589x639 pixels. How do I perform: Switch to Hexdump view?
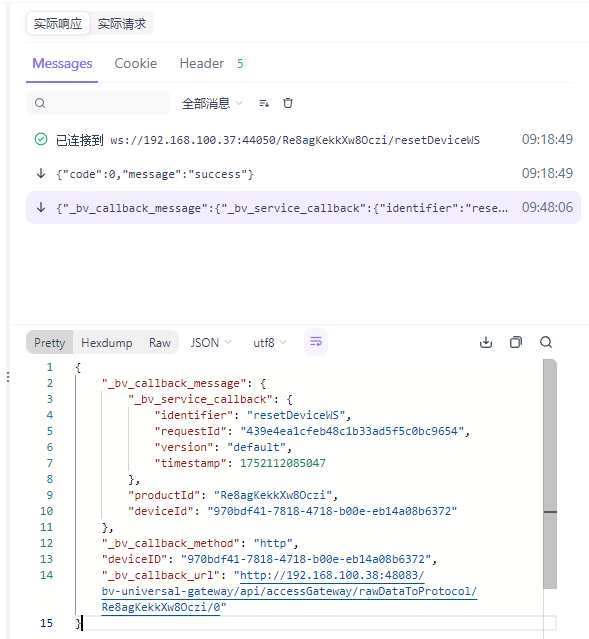pos(107,342)
